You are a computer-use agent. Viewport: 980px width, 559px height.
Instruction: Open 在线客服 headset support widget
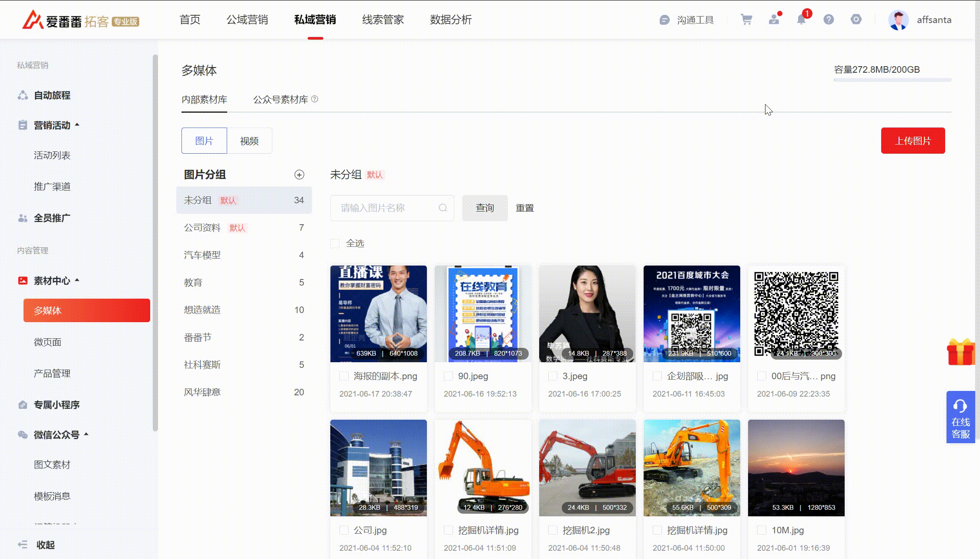coord(961,417)
